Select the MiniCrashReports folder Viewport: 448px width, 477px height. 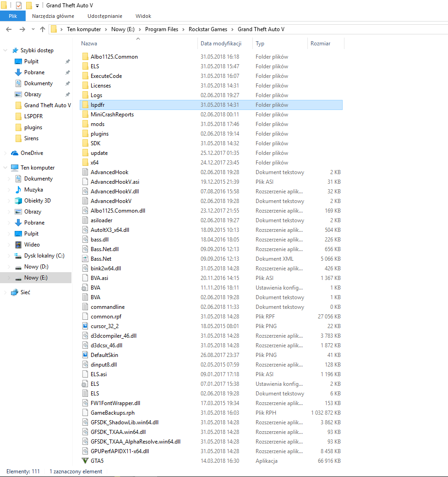(x=112, y=115)
